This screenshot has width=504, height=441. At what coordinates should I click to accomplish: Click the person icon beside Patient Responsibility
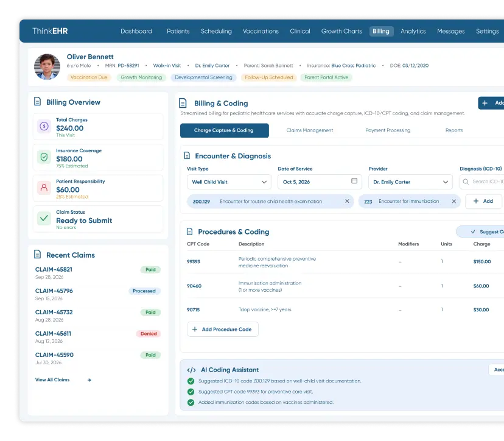(x=44, y=188)
